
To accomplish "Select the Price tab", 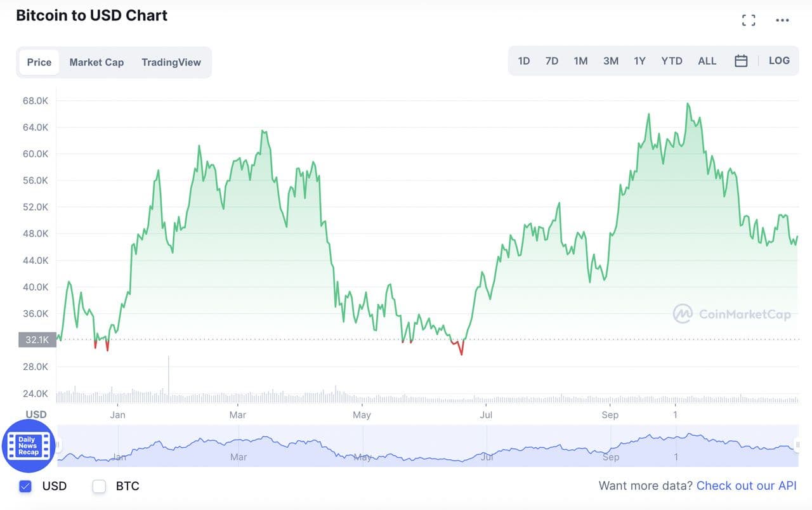I will click(x=39, y=62).
